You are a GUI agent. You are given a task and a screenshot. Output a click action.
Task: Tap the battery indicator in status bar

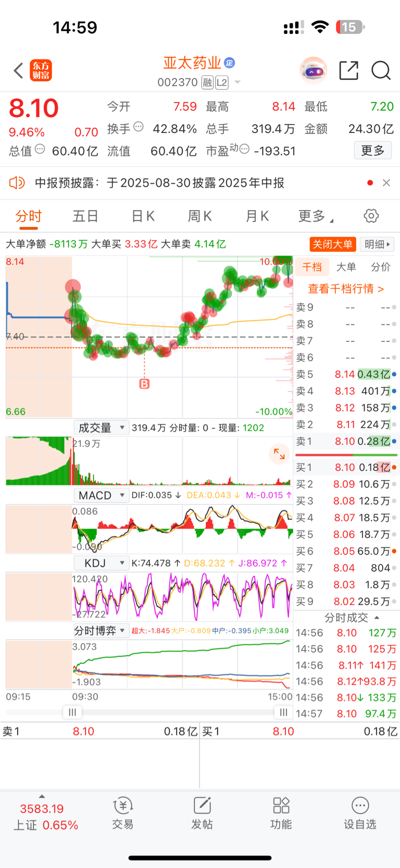click(x=350, y=27)
